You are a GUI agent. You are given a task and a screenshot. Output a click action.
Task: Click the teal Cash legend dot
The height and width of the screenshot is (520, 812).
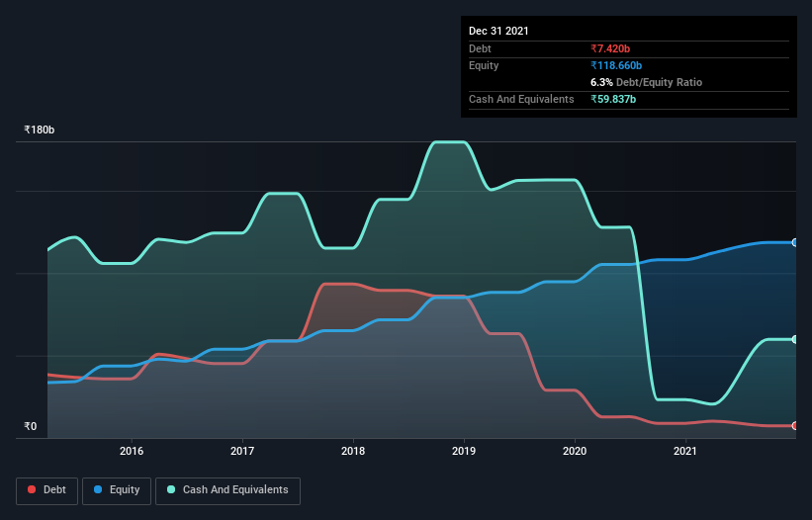[x=171, y=489]
